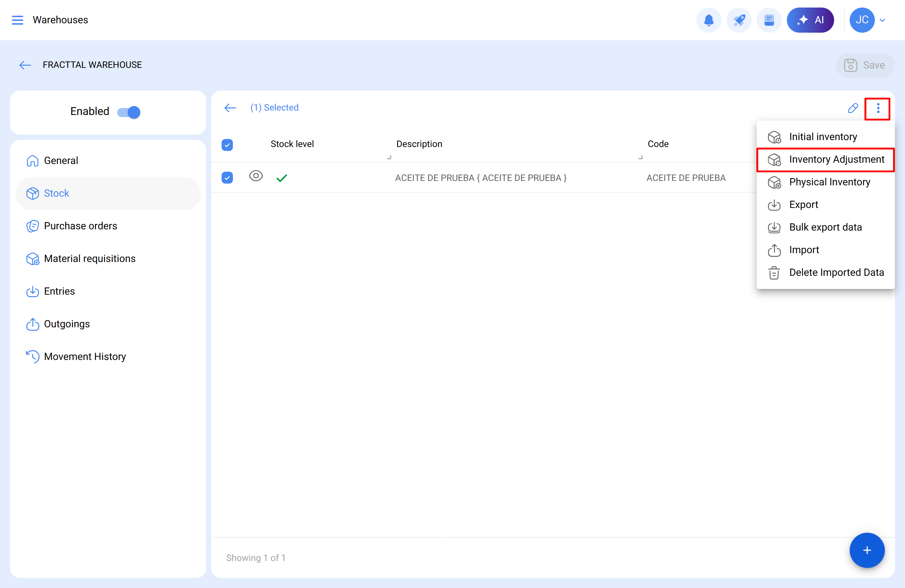
Task: Click the eye view icon in the row
Action: point(256,176)
